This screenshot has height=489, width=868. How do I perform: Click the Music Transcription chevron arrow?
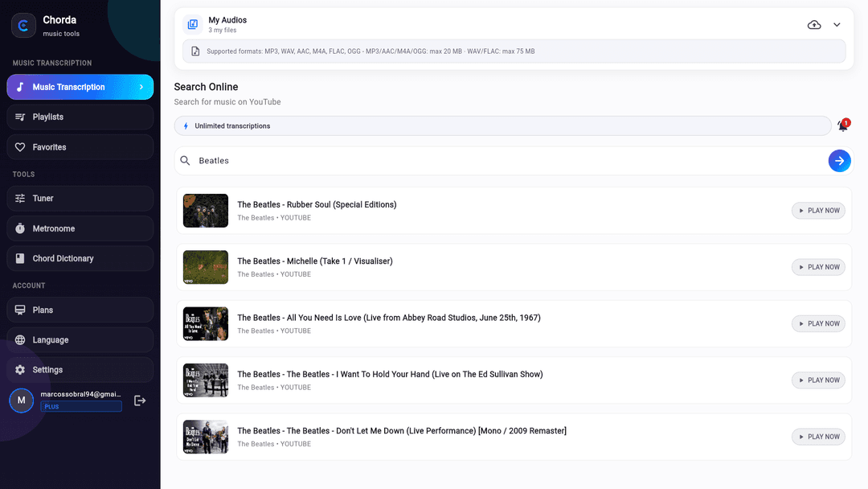[141, 87]
